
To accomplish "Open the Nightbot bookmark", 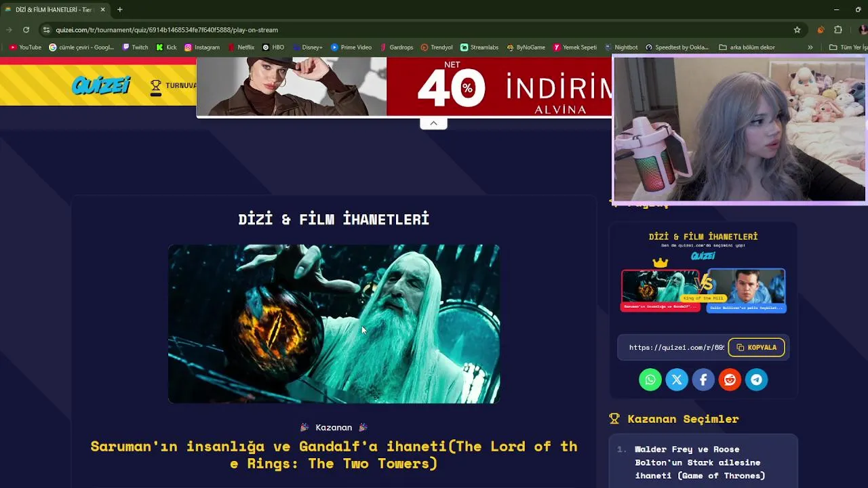I will pos(621,47).
